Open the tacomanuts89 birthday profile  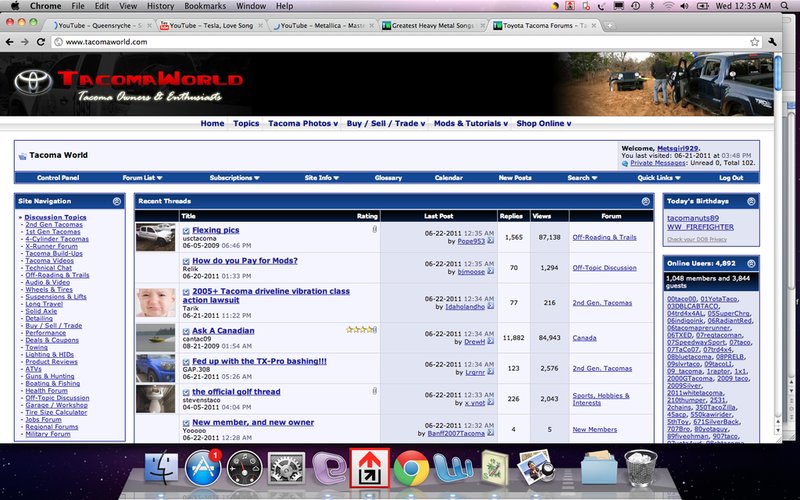[693, 218]
